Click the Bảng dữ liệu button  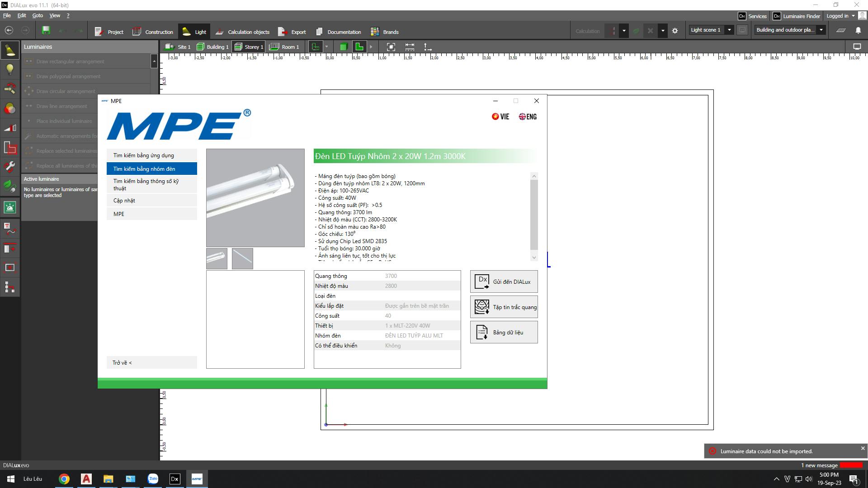point(504,333)
